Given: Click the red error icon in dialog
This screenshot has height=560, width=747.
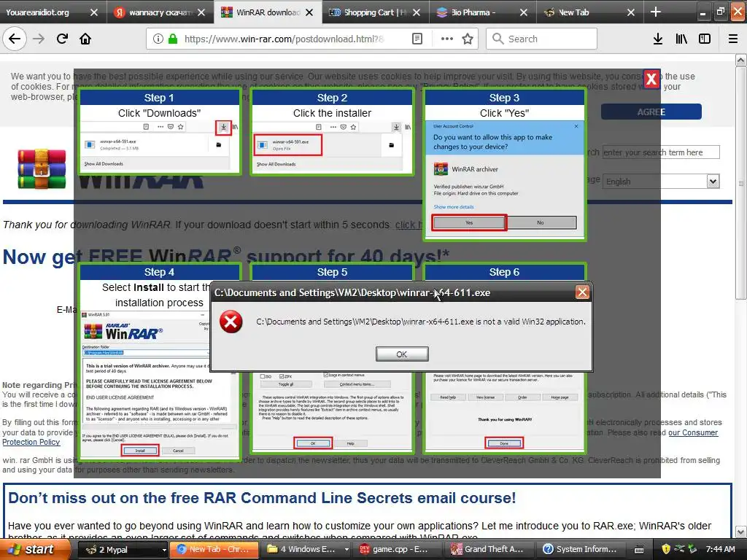Looking at the screenshot, I should 231,322.
